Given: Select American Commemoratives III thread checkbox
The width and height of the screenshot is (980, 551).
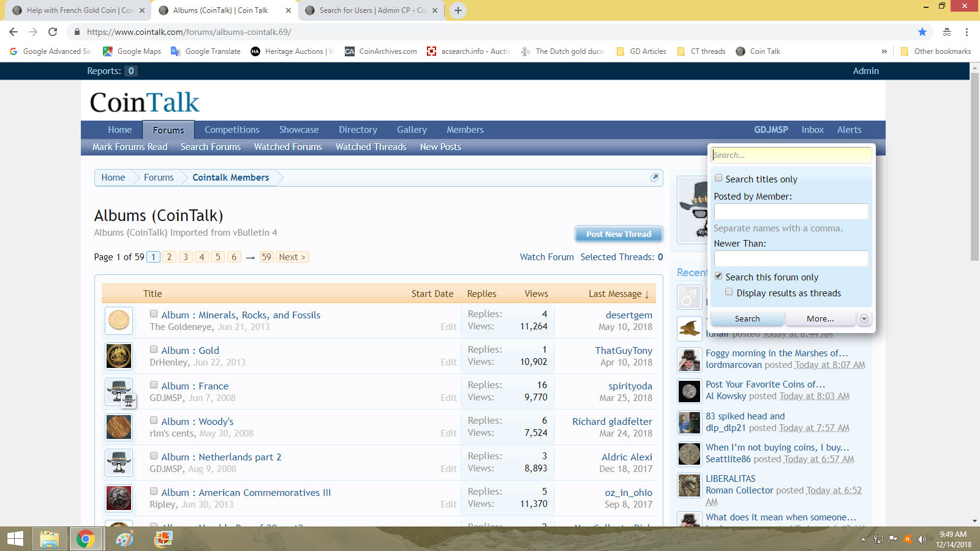Looking at the screenshot, I should [x=154, y=491].
